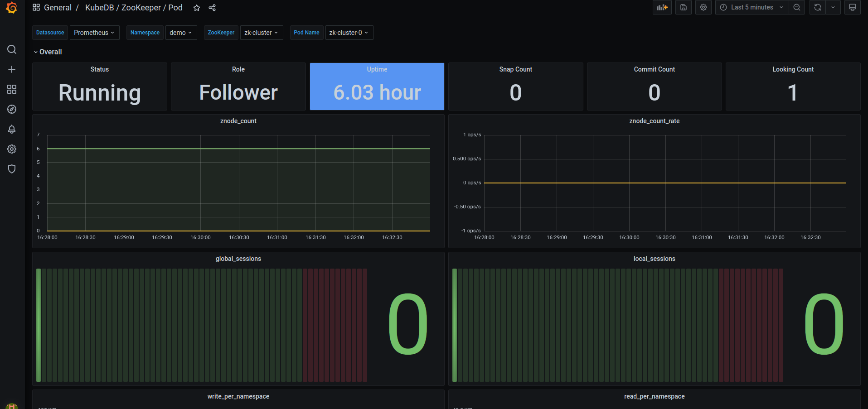The image size is (868, 409).
Task: Zoom out the time range
Action: [797, 7]
